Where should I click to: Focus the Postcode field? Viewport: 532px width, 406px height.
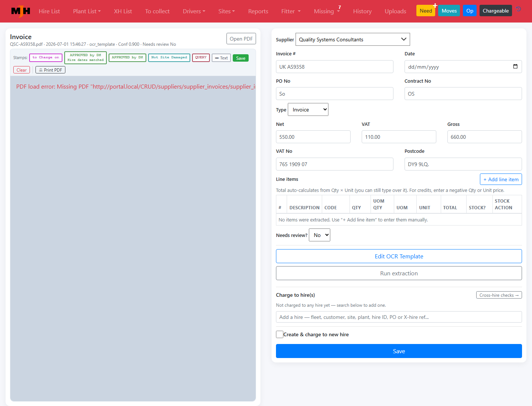[463, 164]
